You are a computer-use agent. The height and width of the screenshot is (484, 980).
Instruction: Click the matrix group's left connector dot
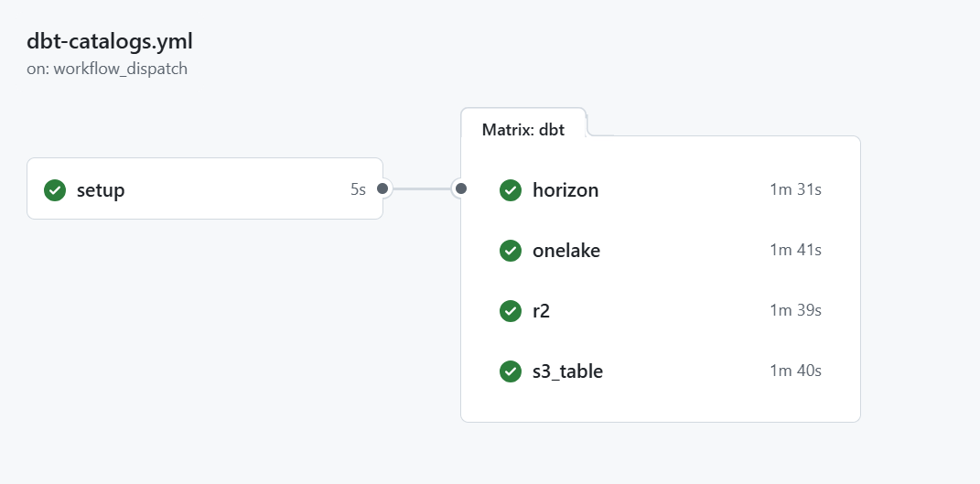(461, 188)
